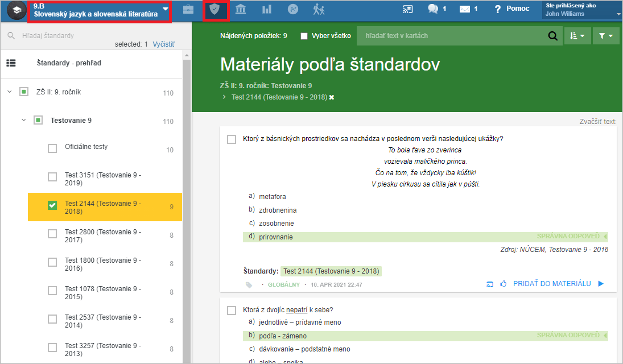Uncheck Test 2144 (Testovanie 9 - 2018) checkbox
The width and height of the screenshot is (623, 364).
pyautogui.click(x=52, y=205)
